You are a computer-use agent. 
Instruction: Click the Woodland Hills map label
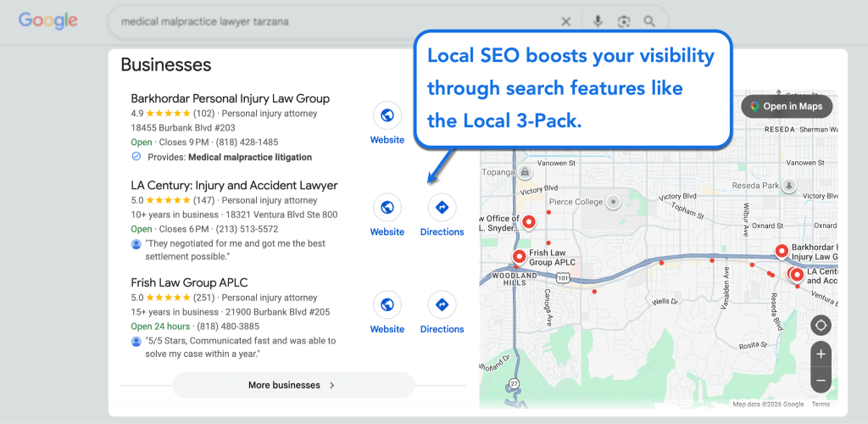click(515, 279)
